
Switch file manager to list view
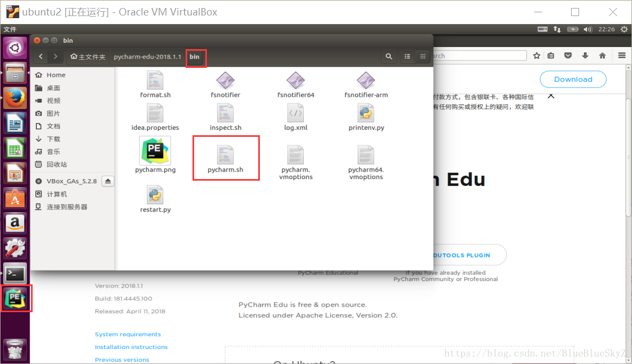tap(407, 57)
